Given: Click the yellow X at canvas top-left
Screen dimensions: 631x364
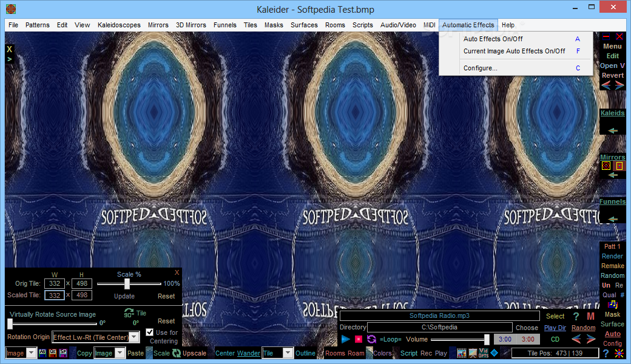Looking at the screenshot, I should click(9, 49).
